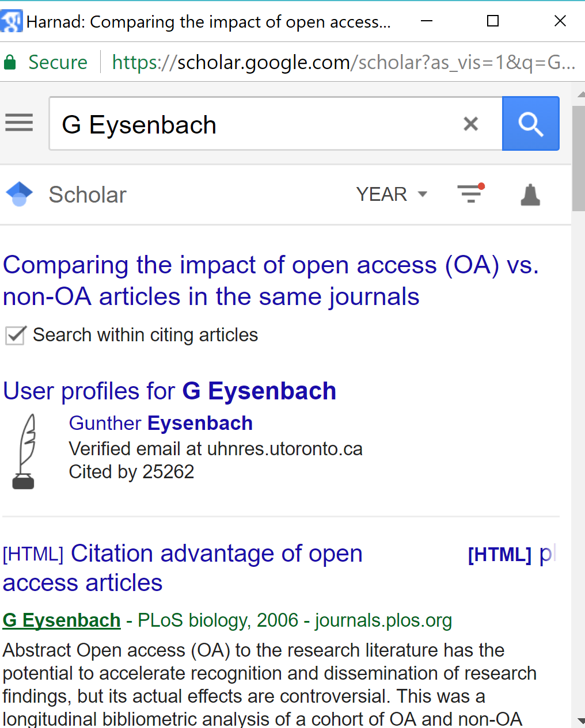
Task: Expand the YEAR dropdown
Action: (x=392, y=194)
